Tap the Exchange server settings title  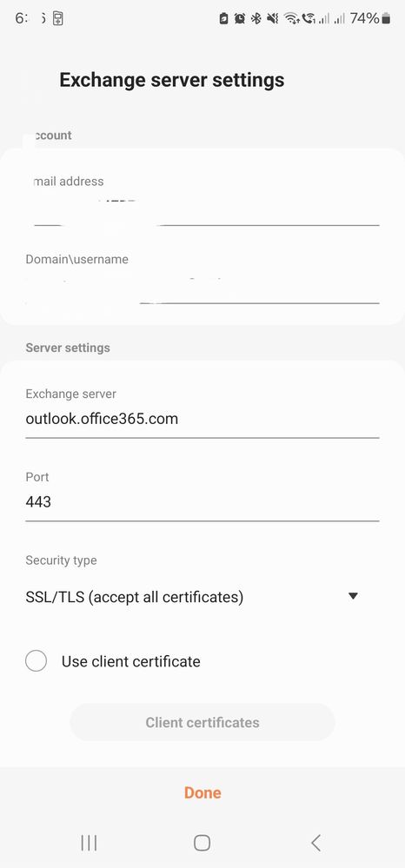coord(172,80)
